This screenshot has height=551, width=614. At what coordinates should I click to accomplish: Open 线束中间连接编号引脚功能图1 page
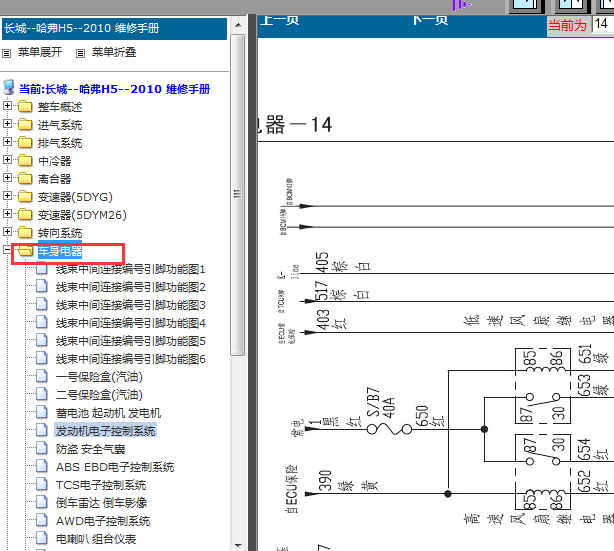pyautogui.click(x=131, y=269)
